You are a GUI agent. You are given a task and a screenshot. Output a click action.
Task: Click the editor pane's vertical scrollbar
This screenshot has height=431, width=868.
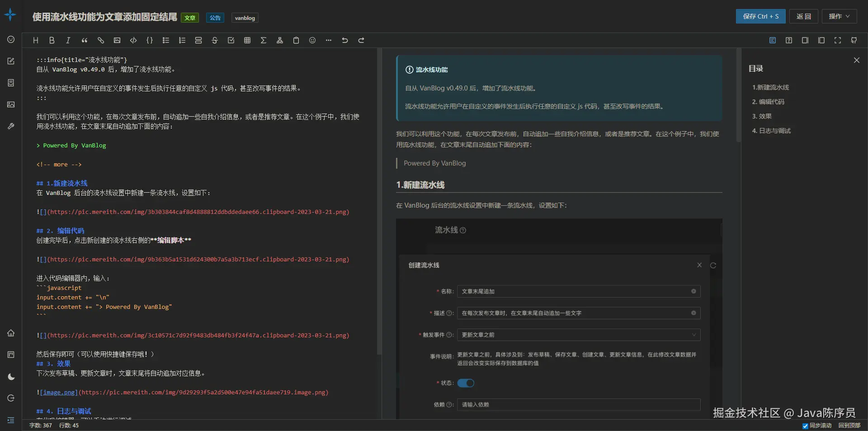click(x=379, y=201)
